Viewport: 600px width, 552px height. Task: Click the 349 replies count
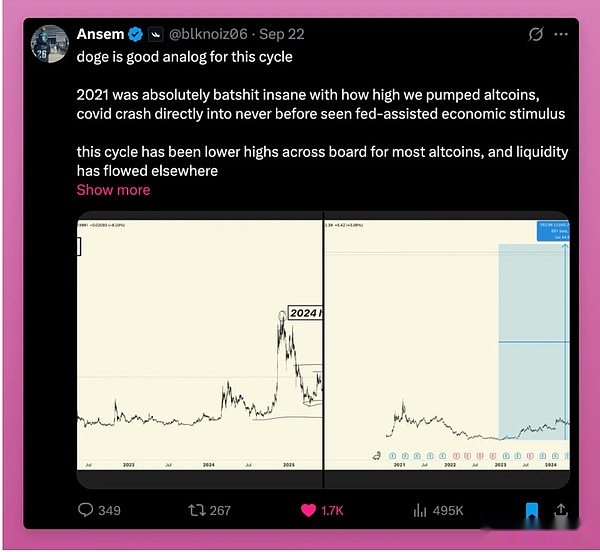pyautogui.click(x=109, y=510)
